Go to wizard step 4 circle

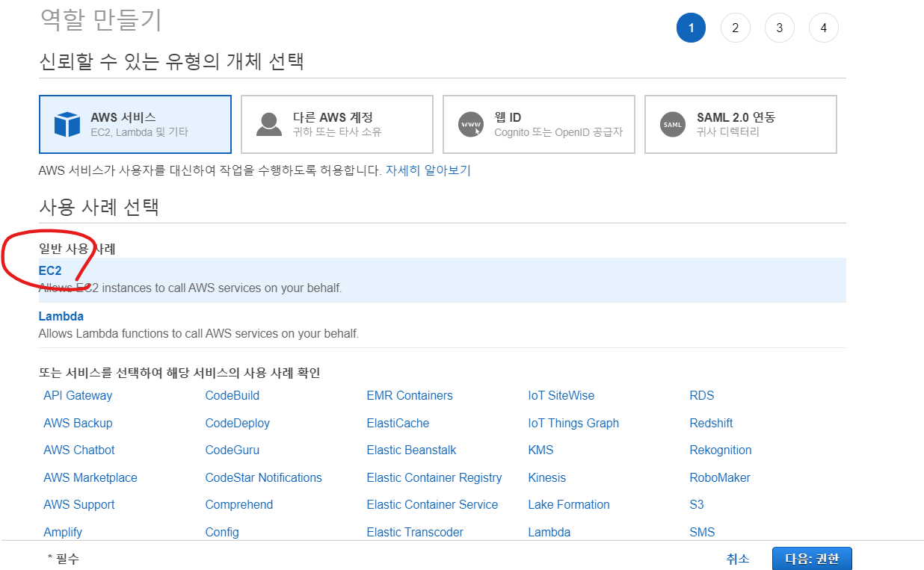coord(824,28)
